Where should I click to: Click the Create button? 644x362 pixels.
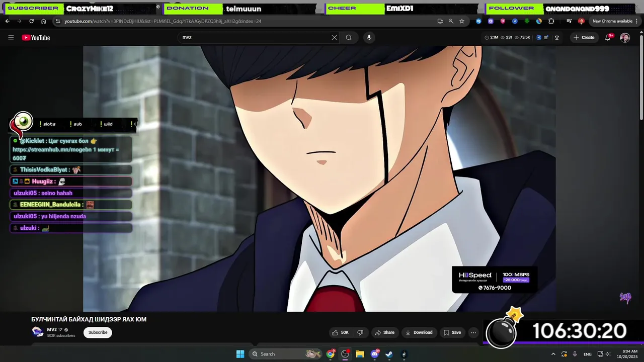click(x=584, y=37)
